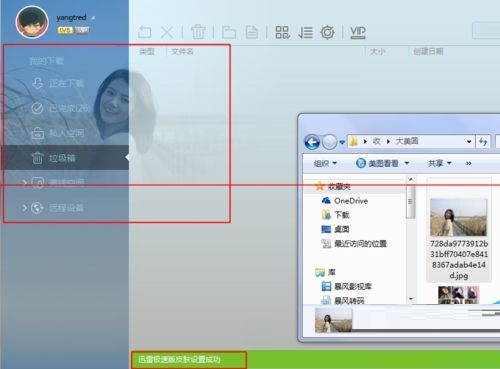
Task: Click the grid view icon in Xunlei toolbar
Action: [282, 32]
